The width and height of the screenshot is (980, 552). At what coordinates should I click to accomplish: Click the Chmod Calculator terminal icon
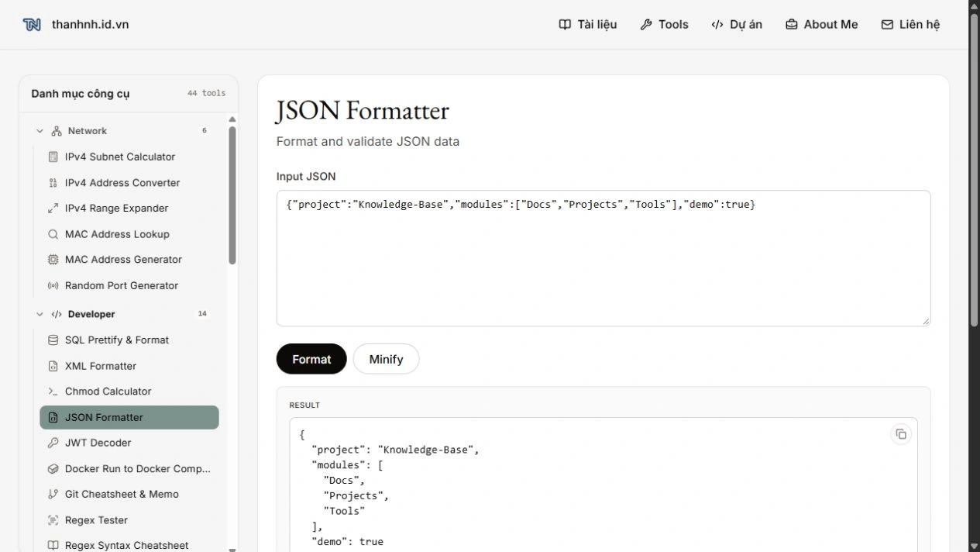click(x=53, y=392)
